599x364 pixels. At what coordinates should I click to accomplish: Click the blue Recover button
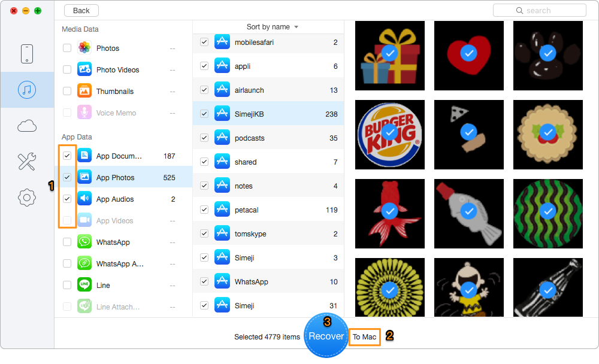326,336
